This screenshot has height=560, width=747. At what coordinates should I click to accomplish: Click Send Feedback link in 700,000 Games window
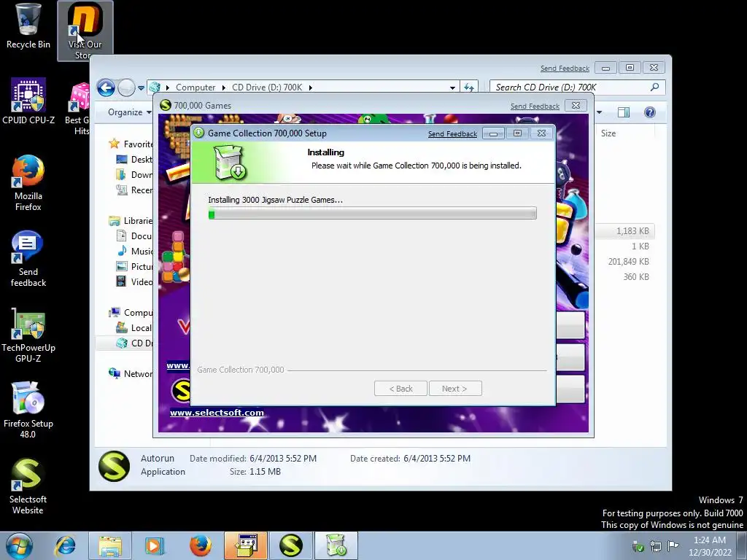535,106
